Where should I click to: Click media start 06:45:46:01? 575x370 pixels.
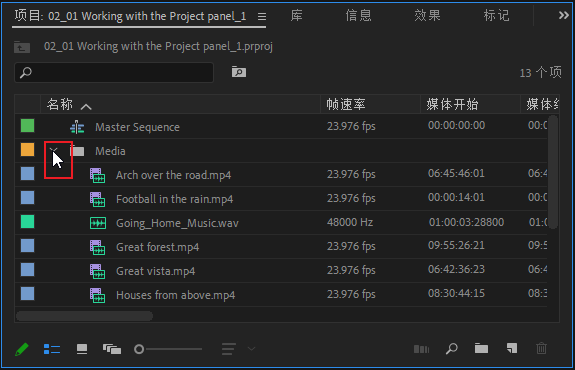[456, 173]
